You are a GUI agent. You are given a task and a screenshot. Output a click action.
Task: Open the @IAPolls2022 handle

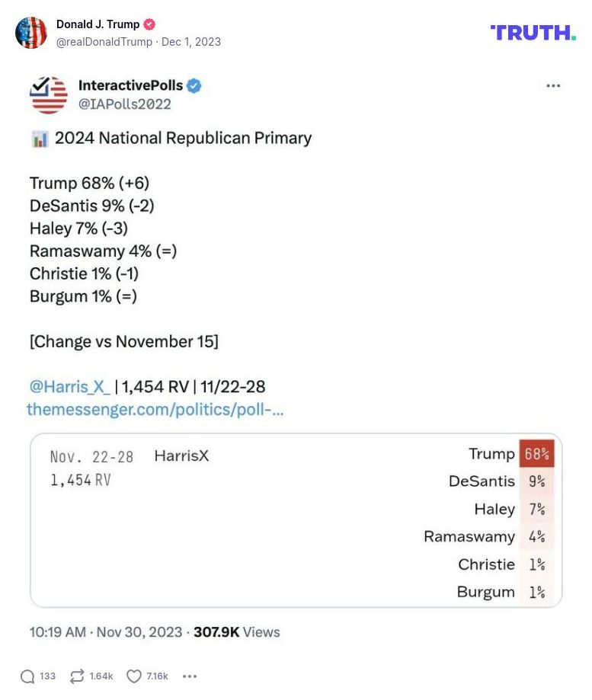point(124,104)
